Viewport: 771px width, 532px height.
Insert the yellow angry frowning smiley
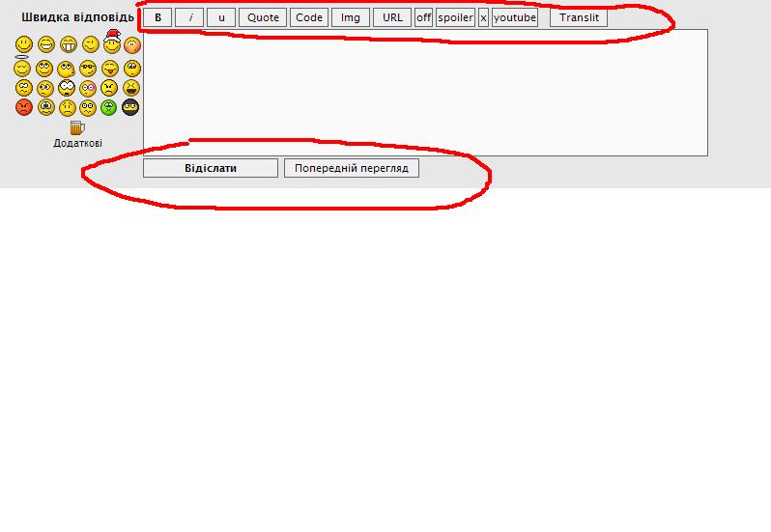[x=109, y=88]
